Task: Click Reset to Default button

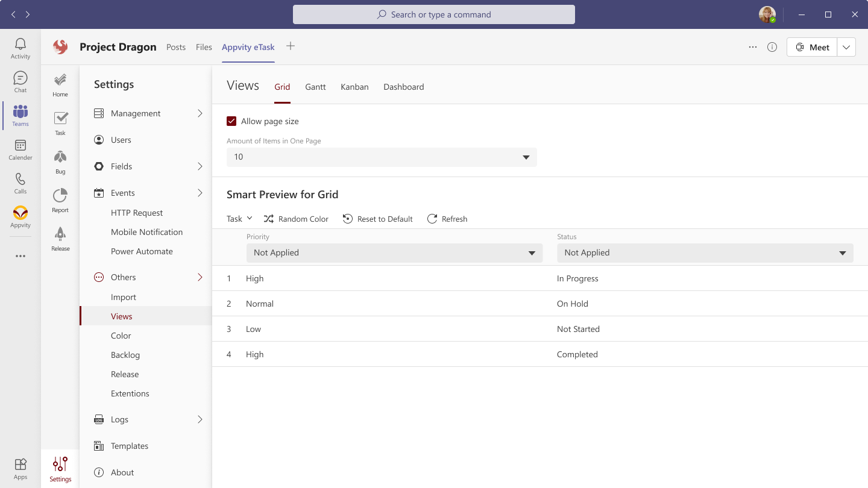Action: point(378,219)
